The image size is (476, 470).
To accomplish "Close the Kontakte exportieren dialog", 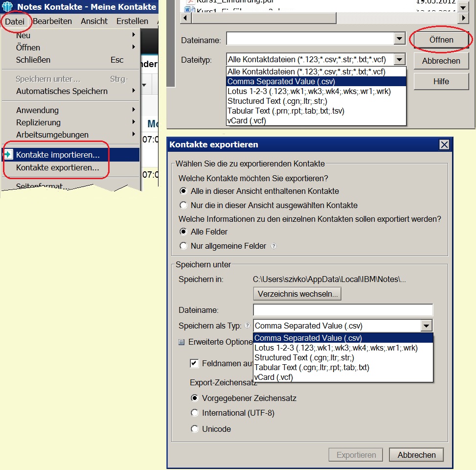I will [x=444, y=144].
